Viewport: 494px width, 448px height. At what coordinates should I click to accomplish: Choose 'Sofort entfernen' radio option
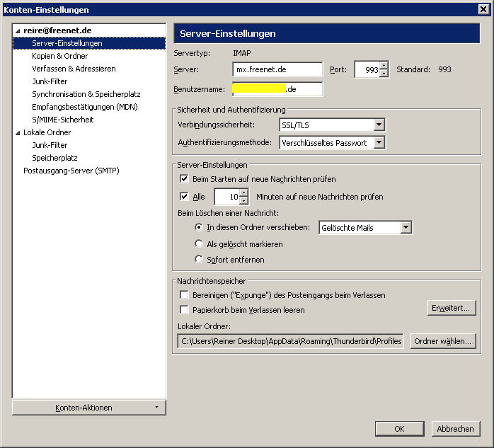200,260
